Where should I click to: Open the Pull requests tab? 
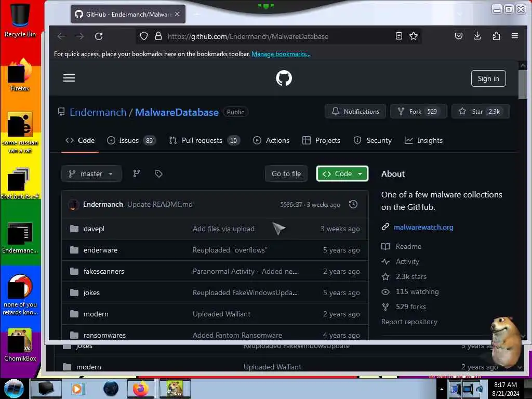pos(205,140)
